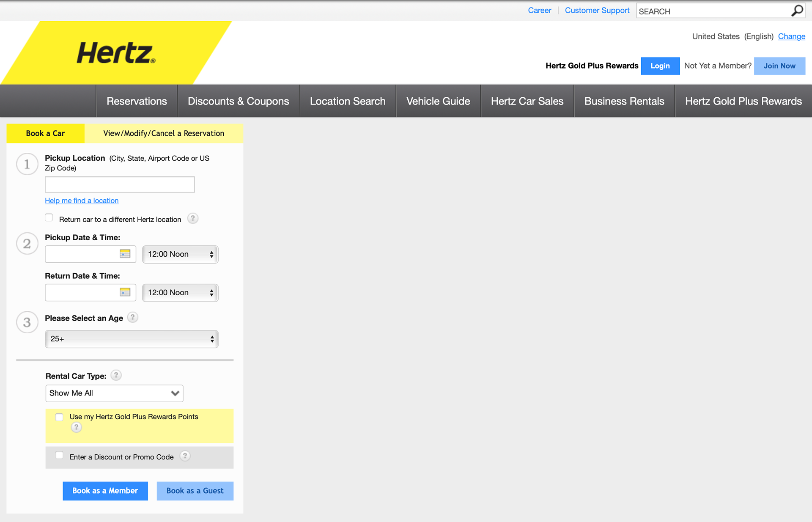
Task: Open the age 25+ dropdown
Action: [x=132, y=339]
